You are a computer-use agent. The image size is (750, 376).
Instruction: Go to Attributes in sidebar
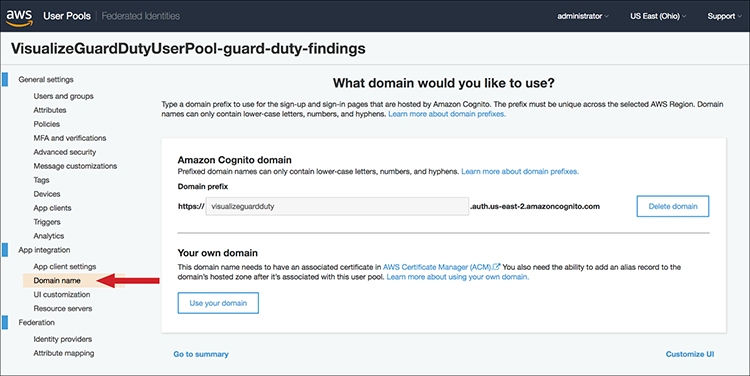(x=50, y=110)
